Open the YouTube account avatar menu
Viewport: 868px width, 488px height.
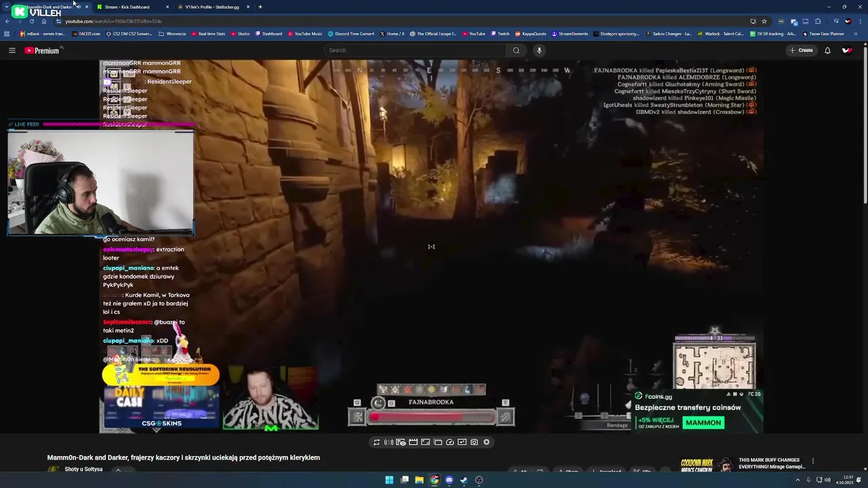click(x=847, y=50)
